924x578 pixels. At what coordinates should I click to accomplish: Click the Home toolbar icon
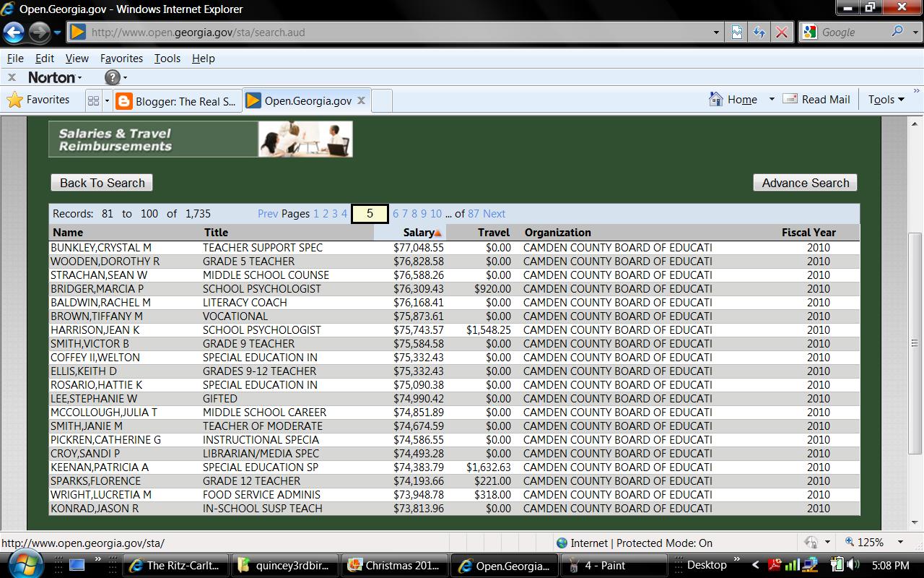pos(733,100)
